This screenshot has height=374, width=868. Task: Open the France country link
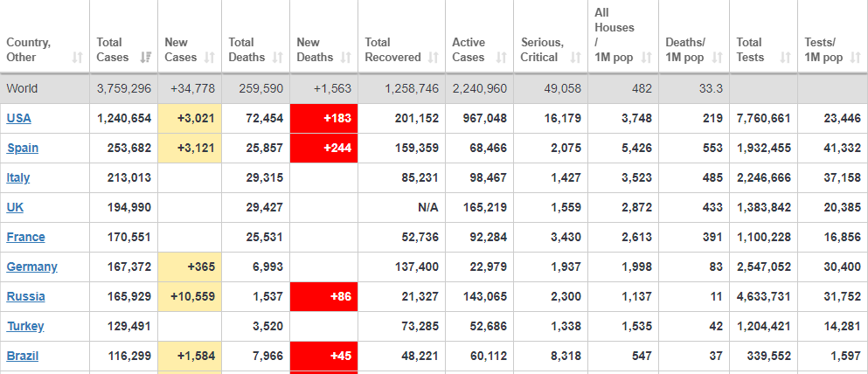point(26,237)
